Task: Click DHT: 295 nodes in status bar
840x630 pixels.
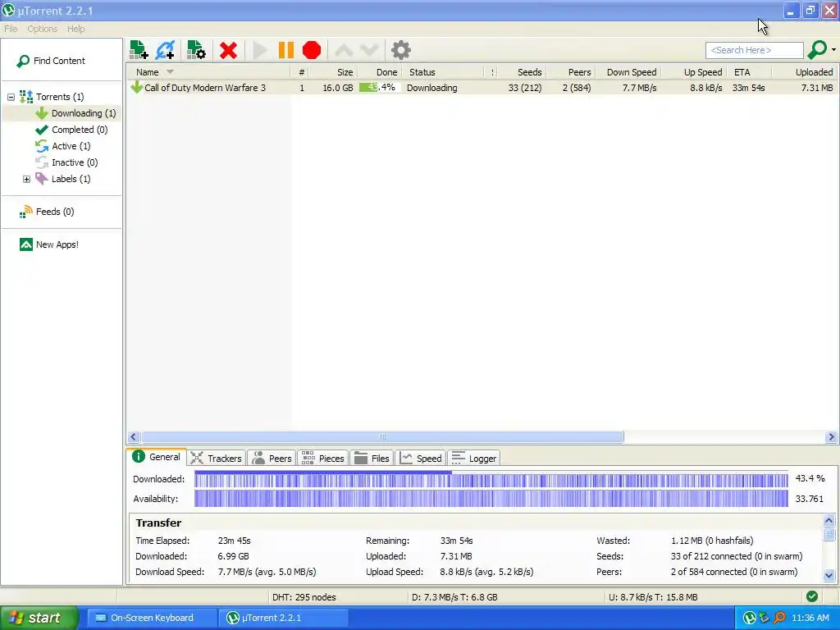Action: (x=304, y=597)
